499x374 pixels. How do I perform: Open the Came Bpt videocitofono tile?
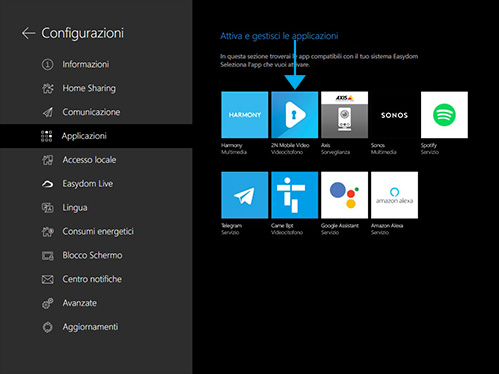coord(295,195)
